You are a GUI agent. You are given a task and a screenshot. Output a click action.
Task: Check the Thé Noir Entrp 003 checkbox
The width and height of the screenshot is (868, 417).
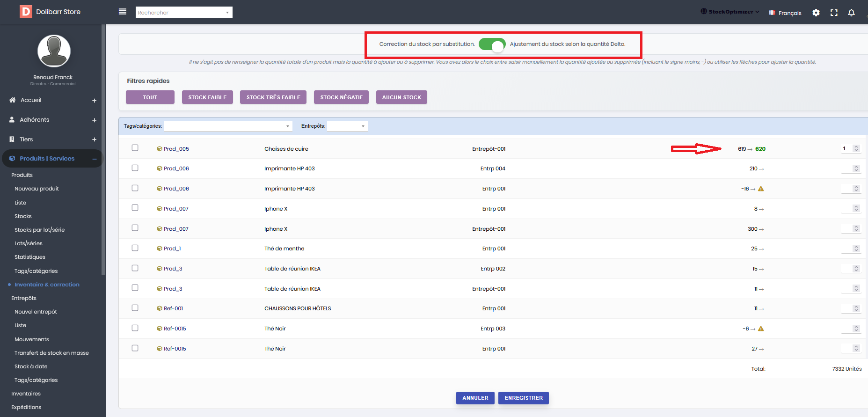(x=135, y=328)
